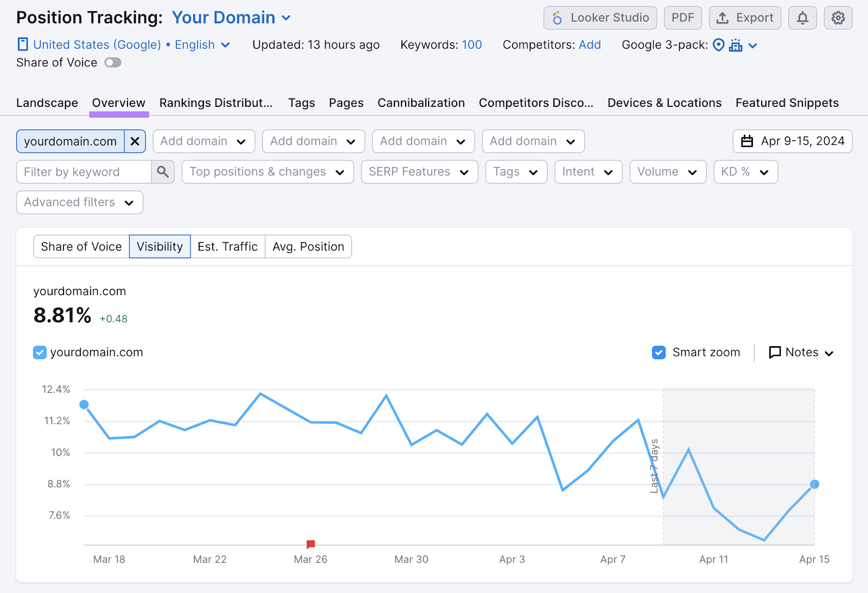Add competitors via the Add link
Screen dimensions: 868x593
click(590, 44)
